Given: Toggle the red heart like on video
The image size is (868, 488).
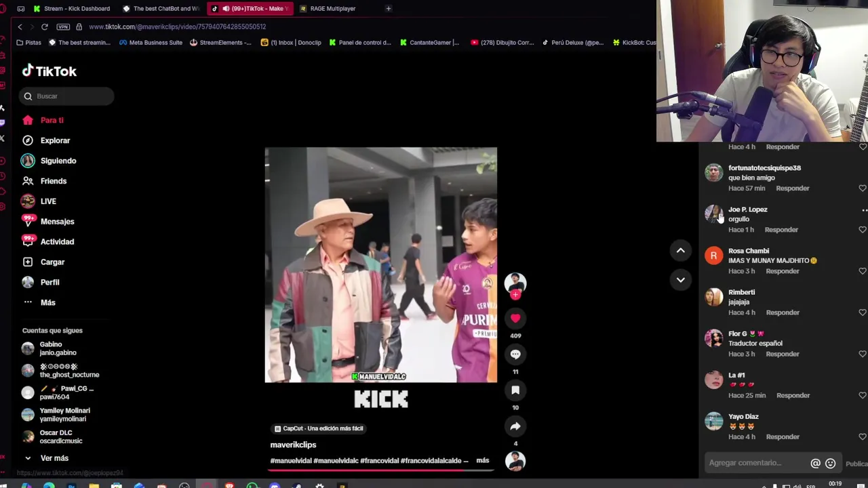Looking at the screenshot, I should coord(515,318).
